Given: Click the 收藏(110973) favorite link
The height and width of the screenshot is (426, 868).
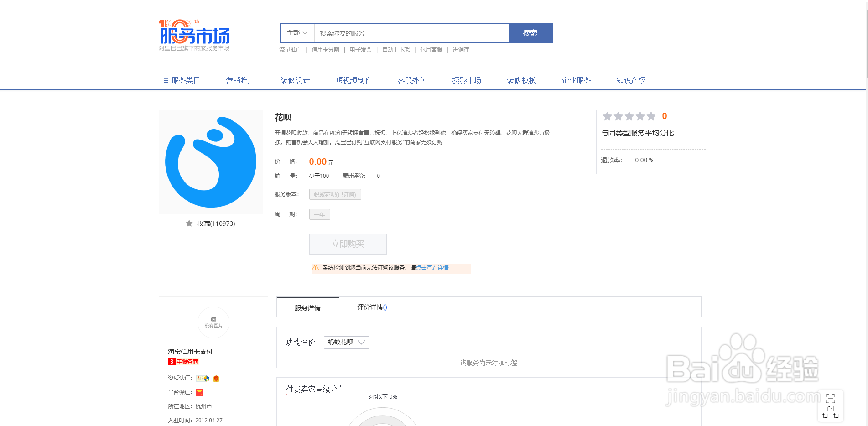Looking at the screenshot, I should pos(216,223).
